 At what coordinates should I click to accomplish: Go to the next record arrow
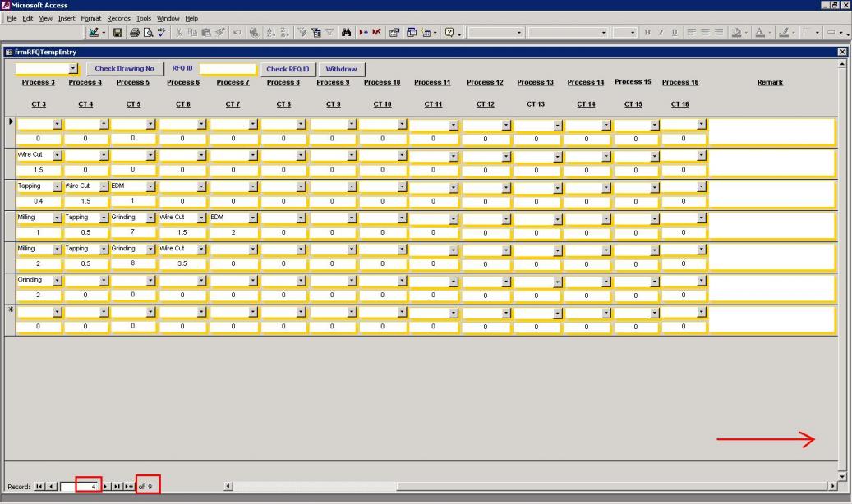pos(106,487)
